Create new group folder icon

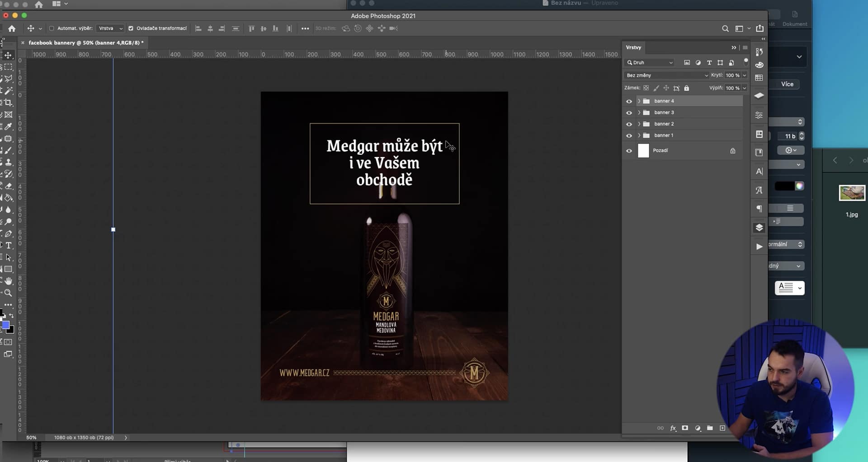point(710,428)
